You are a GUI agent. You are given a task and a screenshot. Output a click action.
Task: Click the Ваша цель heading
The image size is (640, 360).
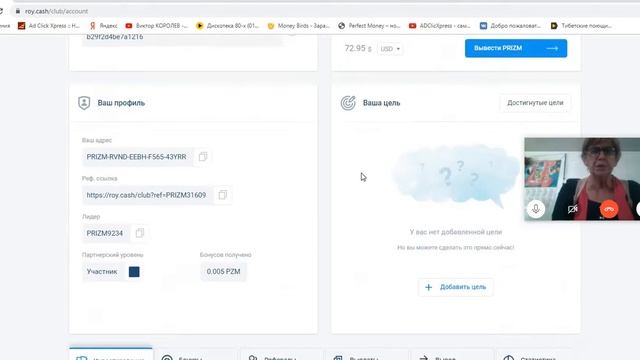[382, 103]
